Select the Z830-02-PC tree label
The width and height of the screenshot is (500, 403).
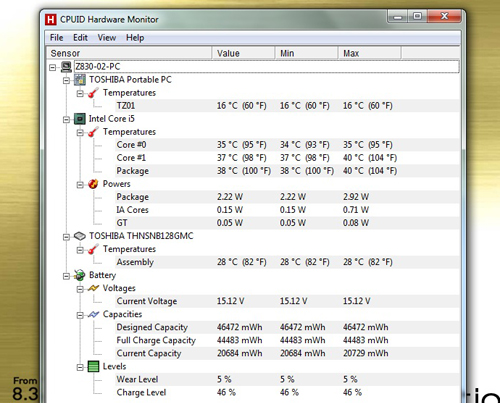[97, 67]
